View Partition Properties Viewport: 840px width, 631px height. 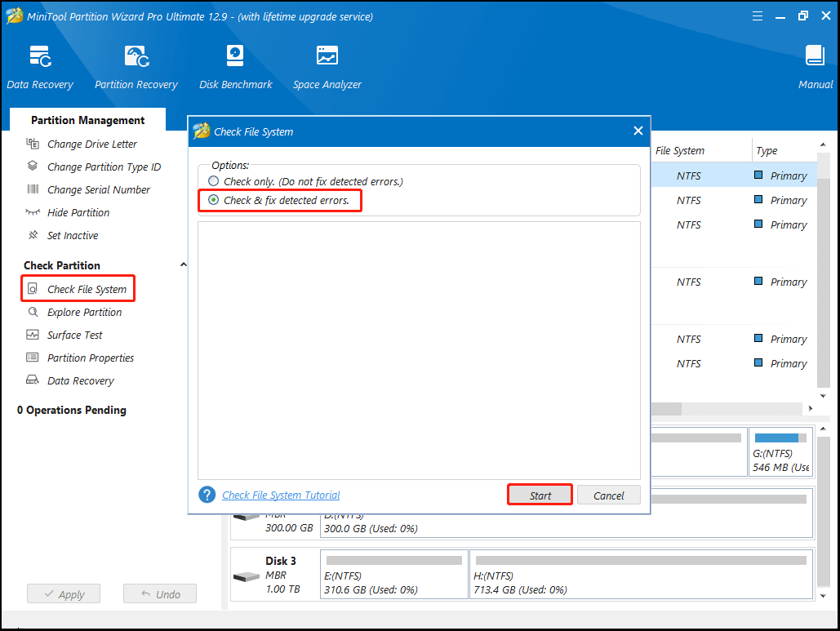pos(90,358)
